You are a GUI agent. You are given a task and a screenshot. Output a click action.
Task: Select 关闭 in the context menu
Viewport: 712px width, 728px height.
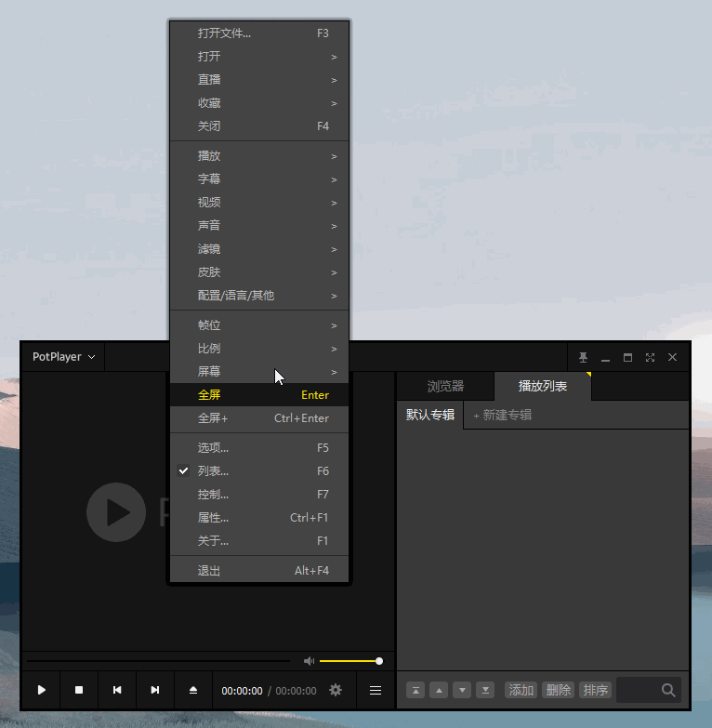(x=259, y=126)
